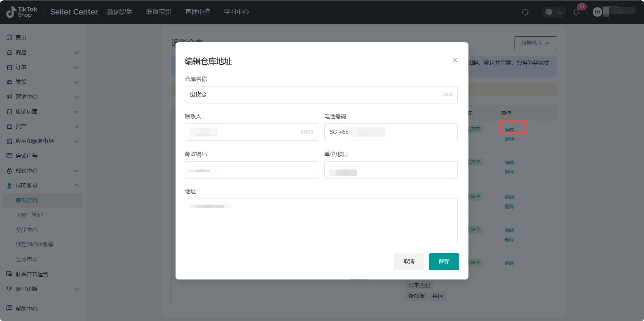This screenshot has width=644, height=321.
Task: Click the shop avatar icon
Action: click(x=597, y=12)
